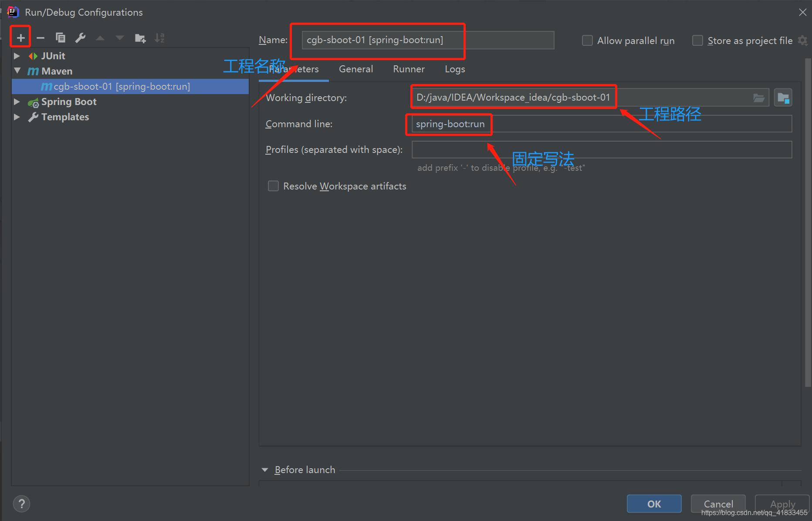812x521 pixels.
Task: Click IntelliJ logo in title bar
Action: (14, 12)
